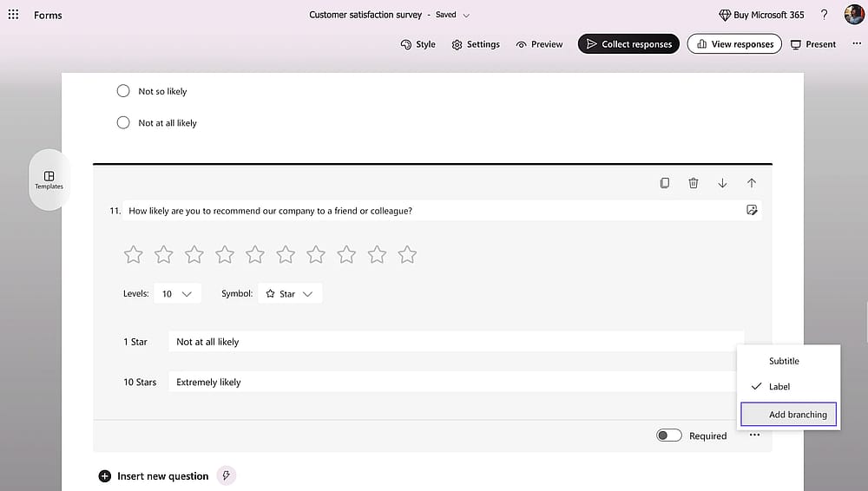Select the fourth rating star
The width and height of the screenshot is (868, 491).
pyautogui.click(x=225, y=255)
